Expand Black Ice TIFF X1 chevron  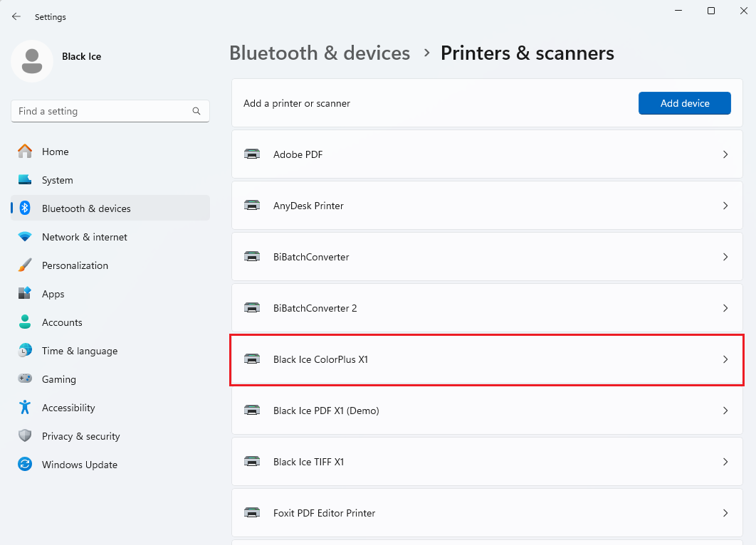click(x=725, y=462)
